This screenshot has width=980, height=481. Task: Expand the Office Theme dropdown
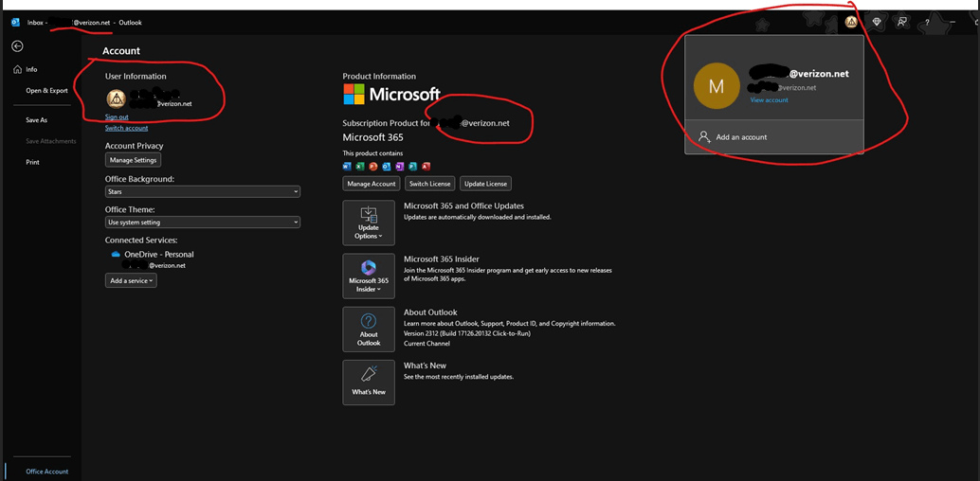(203, 223)
